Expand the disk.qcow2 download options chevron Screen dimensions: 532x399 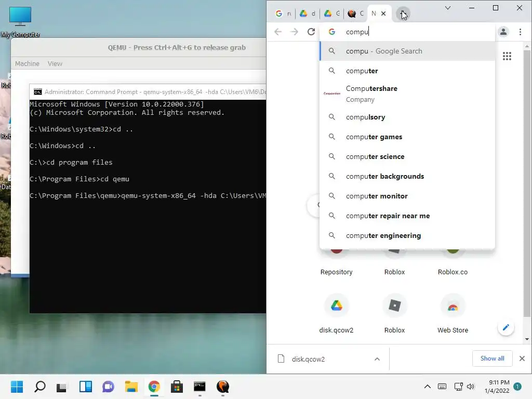pos(377,359)
